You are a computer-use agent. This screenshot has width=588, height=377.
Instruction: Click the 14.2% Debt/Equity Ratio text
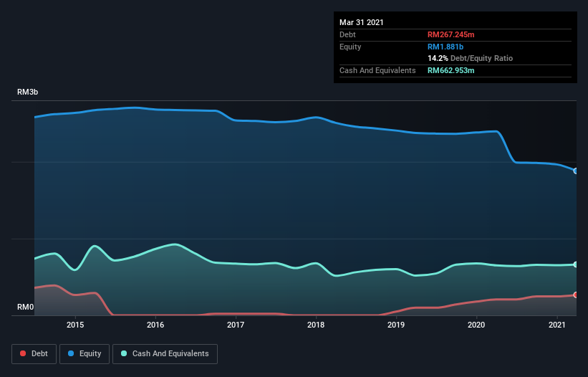tap(470, 58)
